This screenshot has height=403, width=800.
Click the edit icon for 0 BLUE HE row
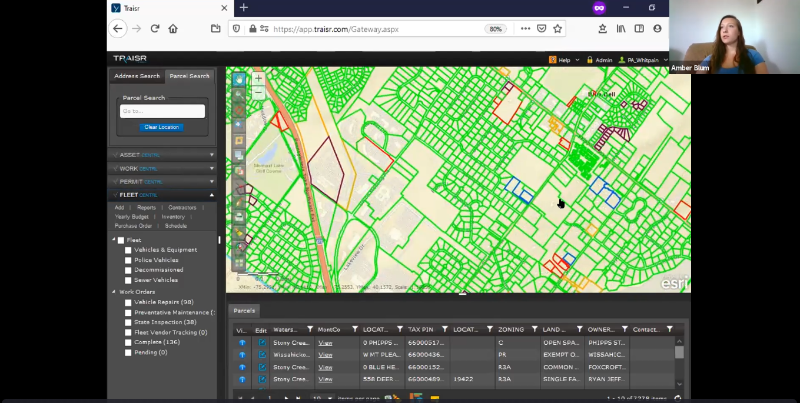pos(262,367)
